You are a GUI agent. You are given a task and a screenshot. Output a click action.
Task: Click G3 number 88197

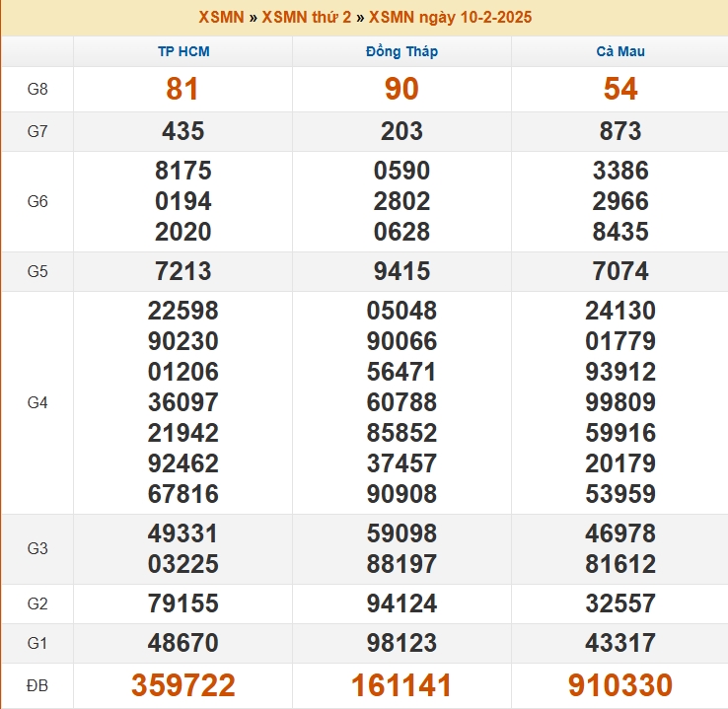click(401, 564)
